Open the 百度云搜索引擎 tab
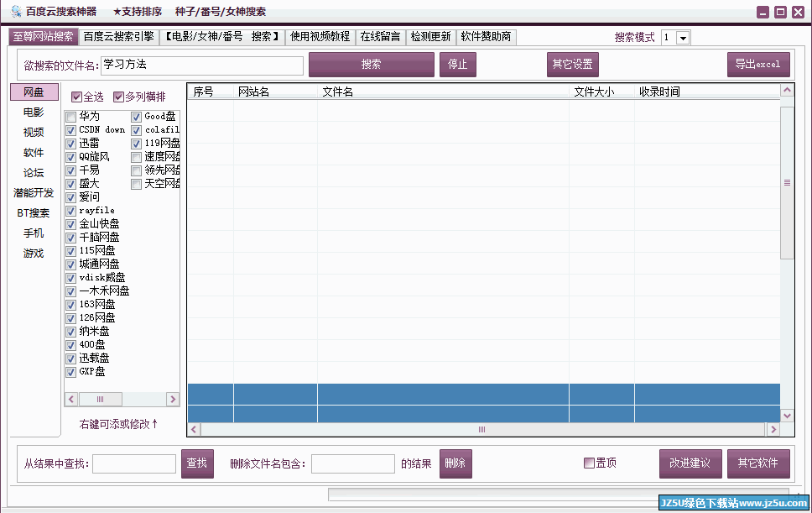 pyautogui.click(x=119, y=37)
